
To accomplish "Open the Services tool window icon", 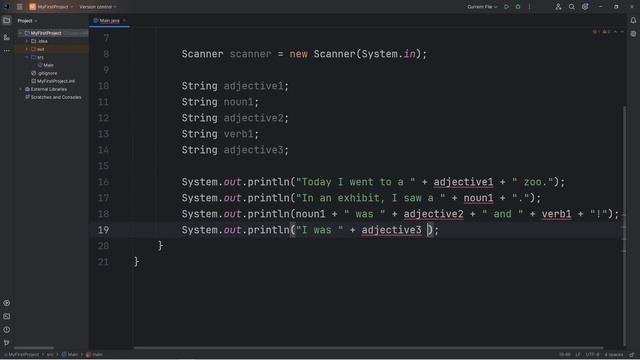I will (7, 303).
